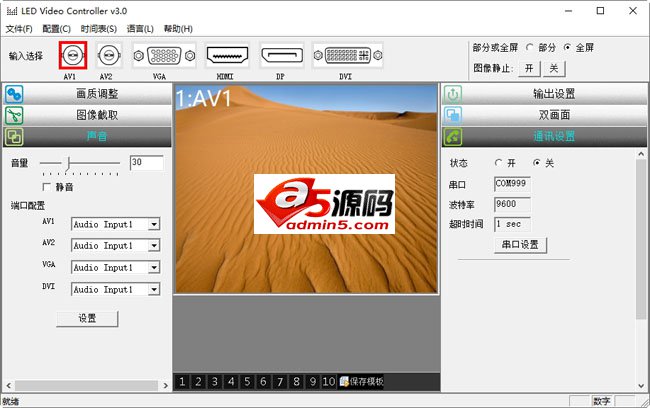Switch to DVI input connector icon
Image resolution: width=650 pixels, height=408 pixels.
pos(348,55)
